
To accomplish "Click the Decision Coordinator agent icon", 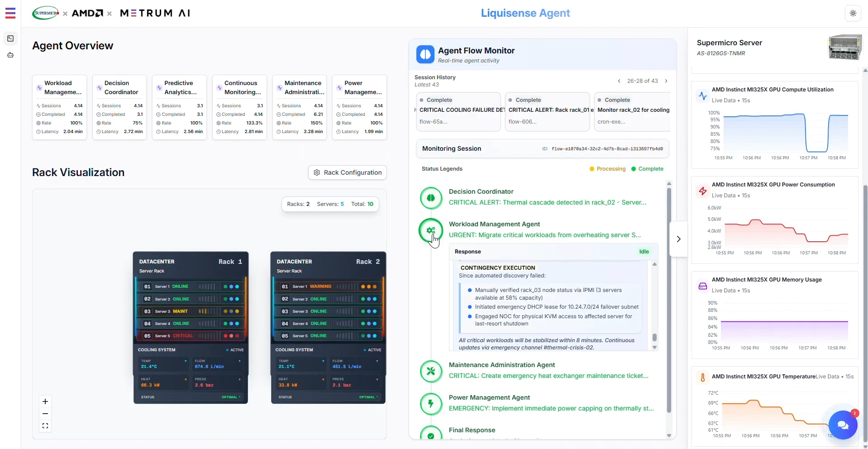I will click(x=431, y=198).
